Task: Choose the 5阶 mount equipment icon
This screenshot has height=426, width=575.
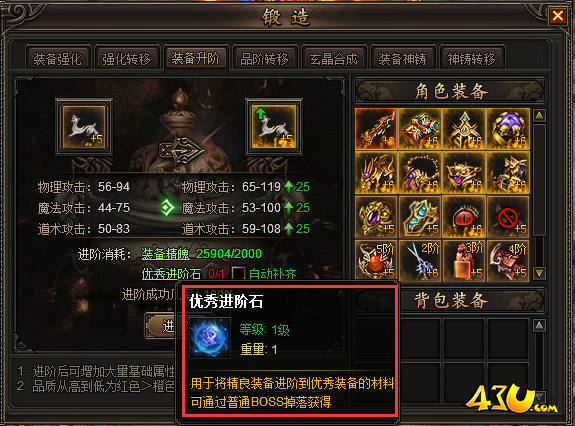Action: (376, 261)
